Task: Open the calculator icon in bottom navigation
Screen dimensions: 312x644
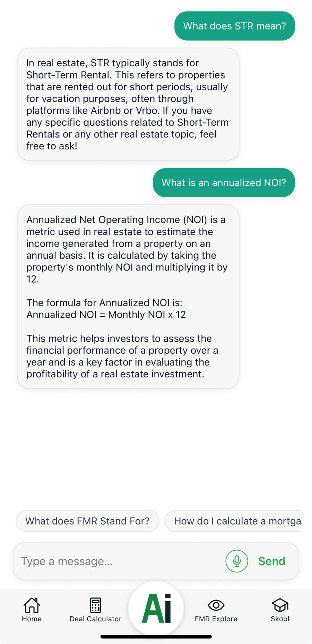Action: pyautogui.click(x=95, y=605)
